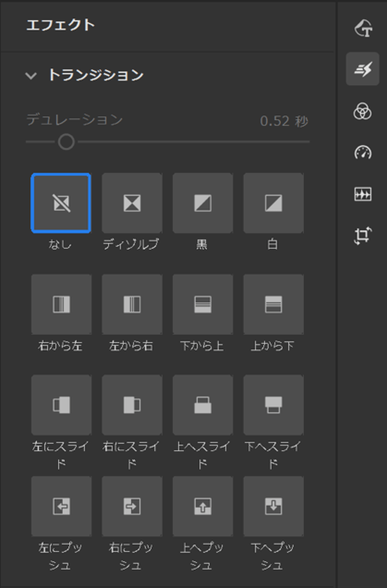Select the 下から上 wipe transition

coord(203,304)
